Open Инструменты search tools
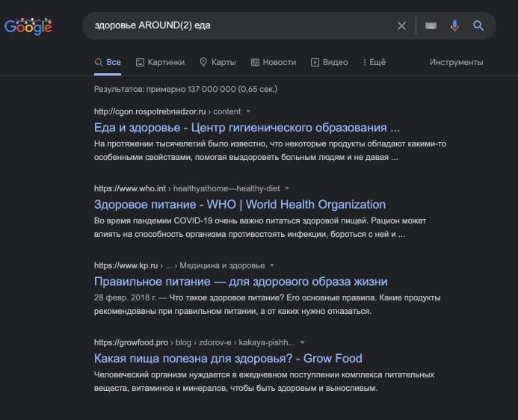The image size is (518, 420). point(456,63)
